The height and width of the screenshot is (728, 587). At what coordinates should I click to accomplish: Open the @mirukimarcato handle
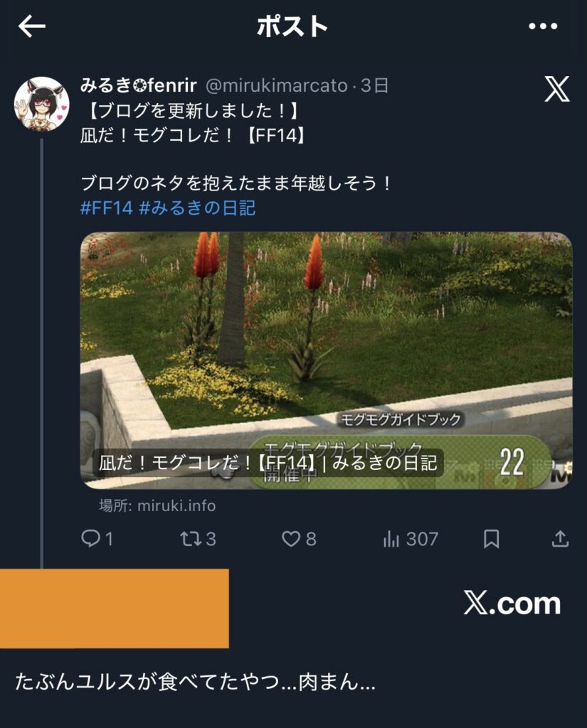point(277,86)
